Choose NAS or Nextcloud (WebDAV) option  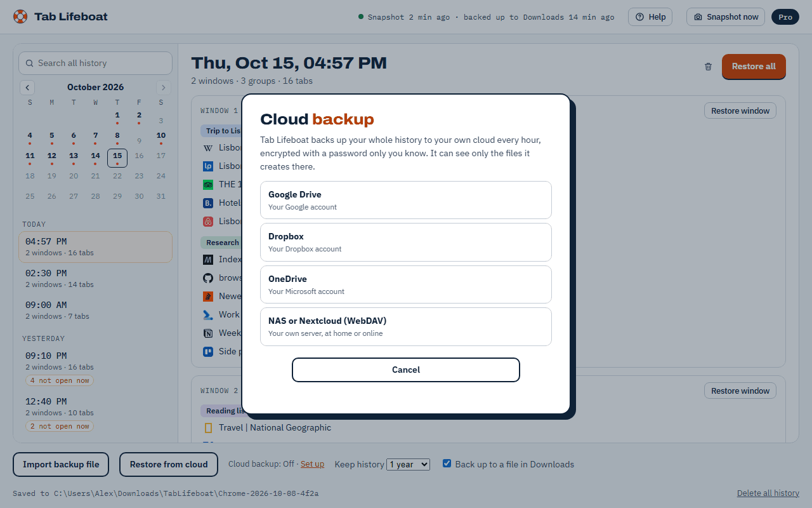point(406,326)
